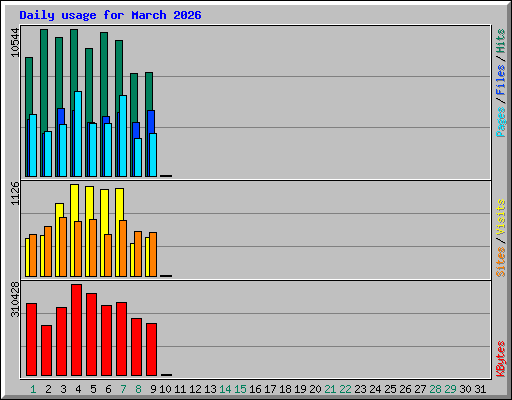Click the orange sites bar for day 5
Screen dimensions: 512x400
93,248
